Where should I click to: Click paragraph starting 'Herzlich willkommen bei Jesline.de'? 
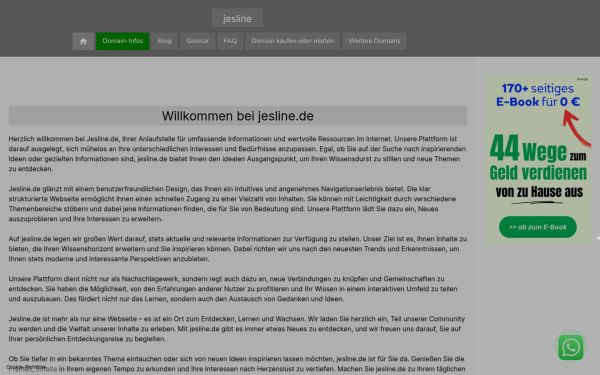(x=238, y=153)
